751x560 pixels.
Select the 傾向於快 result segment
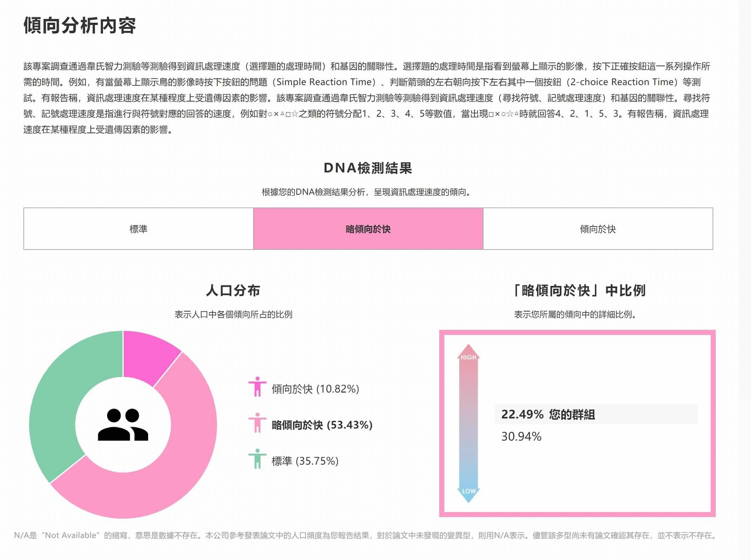pos(598,229)
